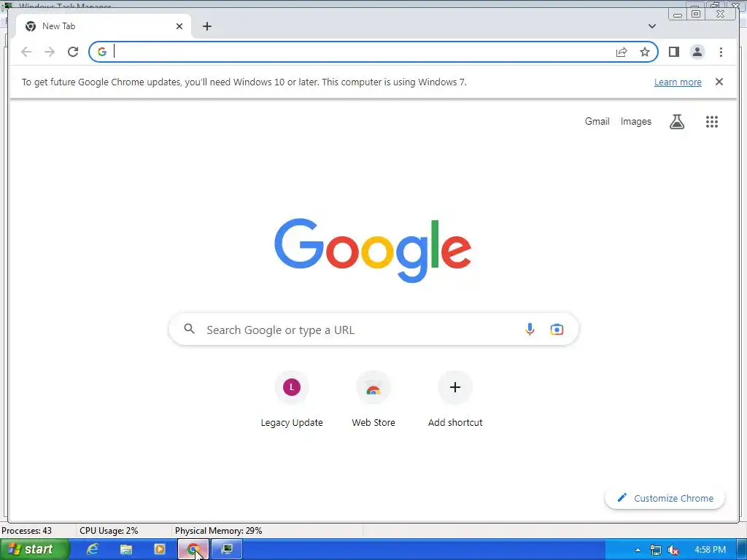Open the Chrome profile avatar
The height and width of the screenshot is (560, 747).
click(x=697, y=52)
